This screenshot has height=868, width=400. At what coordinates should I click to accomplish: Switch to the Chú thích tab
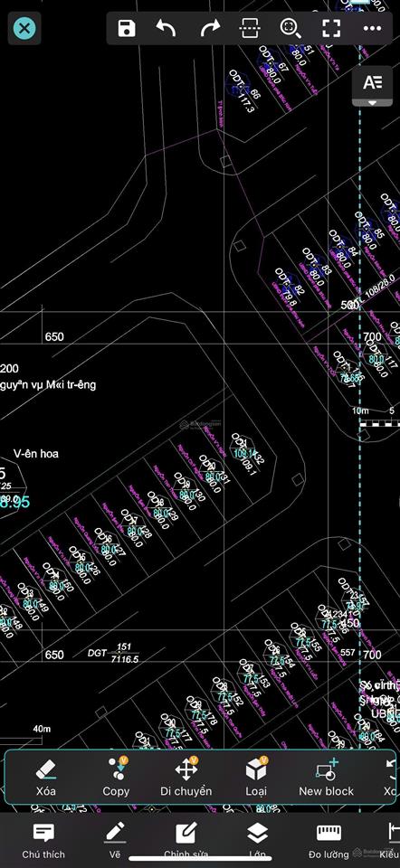tap(43, 842)
